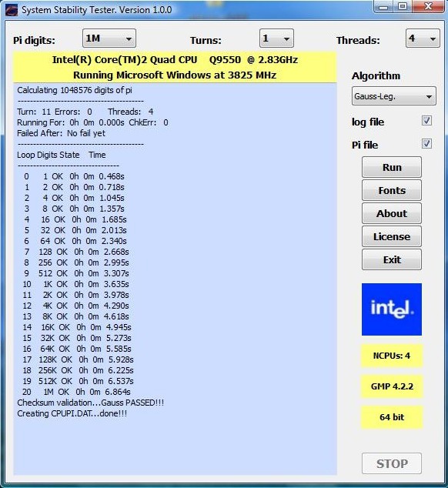Click the 'Turn: 11 Errors: 0' status line
Image resolution: width=448 pixels, height=488 pixels.
(85, 112)
